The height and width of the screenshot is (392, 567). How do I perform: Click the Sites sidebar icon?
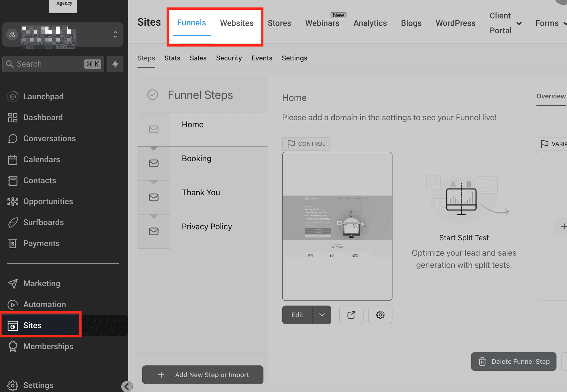pyautogui.click(x=12, y=325)
